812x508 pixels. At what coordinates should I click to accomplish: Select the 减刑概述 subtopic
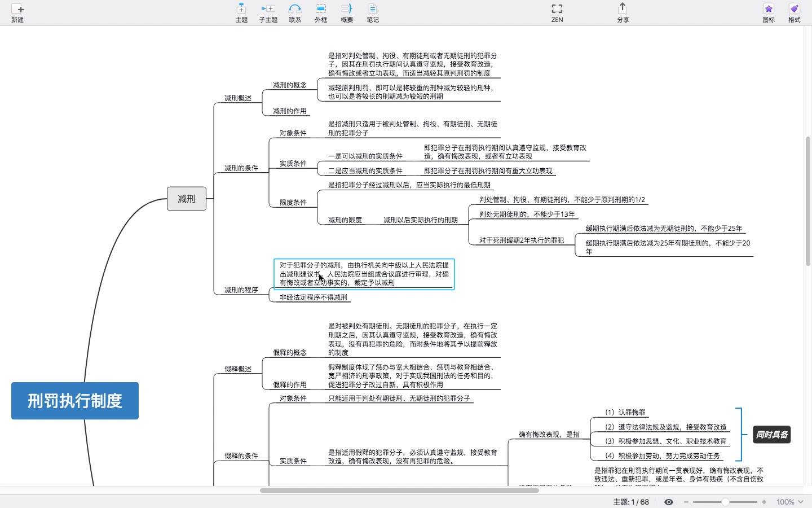[x=238, y=98]
